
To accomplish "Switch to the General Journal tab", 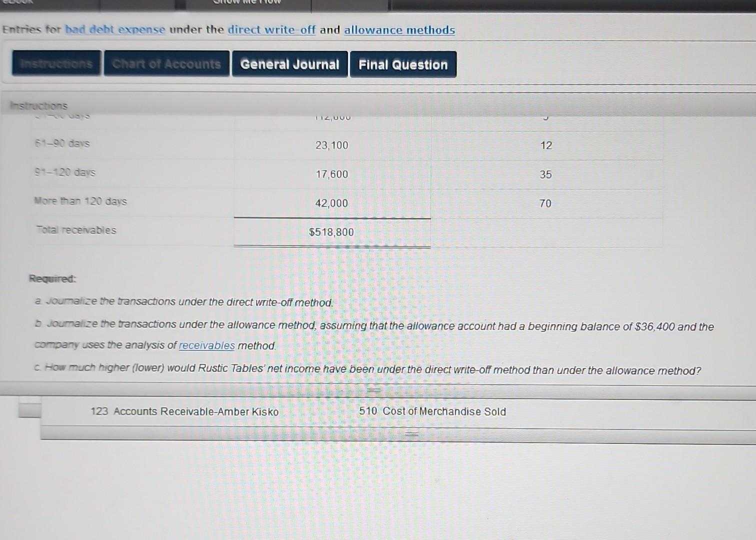I will click(x=289, y=64).
